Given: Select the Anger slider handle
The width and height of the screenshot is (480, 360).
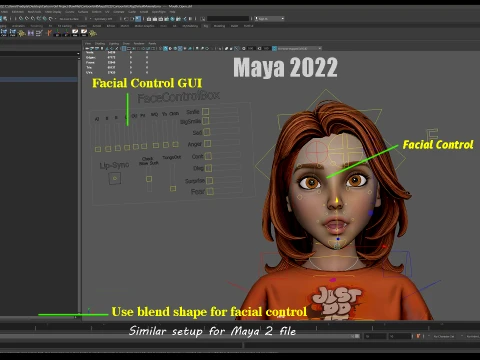Looking at the screenshot, I should pos(207,144).
